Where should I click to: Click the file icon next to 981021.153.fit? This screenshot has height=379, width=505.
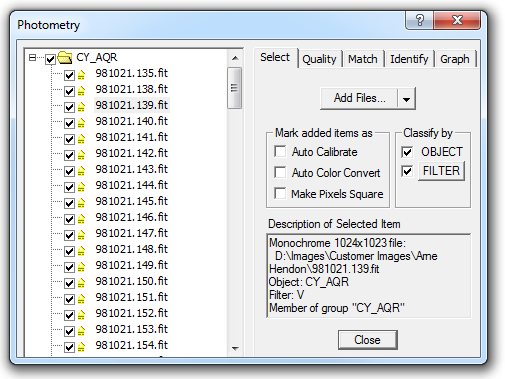pos(81,331)
